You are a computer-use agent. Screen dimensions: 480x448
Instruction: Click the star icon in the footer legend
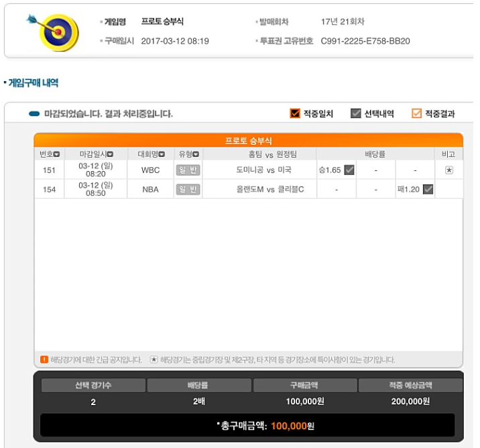click(154, 359)
